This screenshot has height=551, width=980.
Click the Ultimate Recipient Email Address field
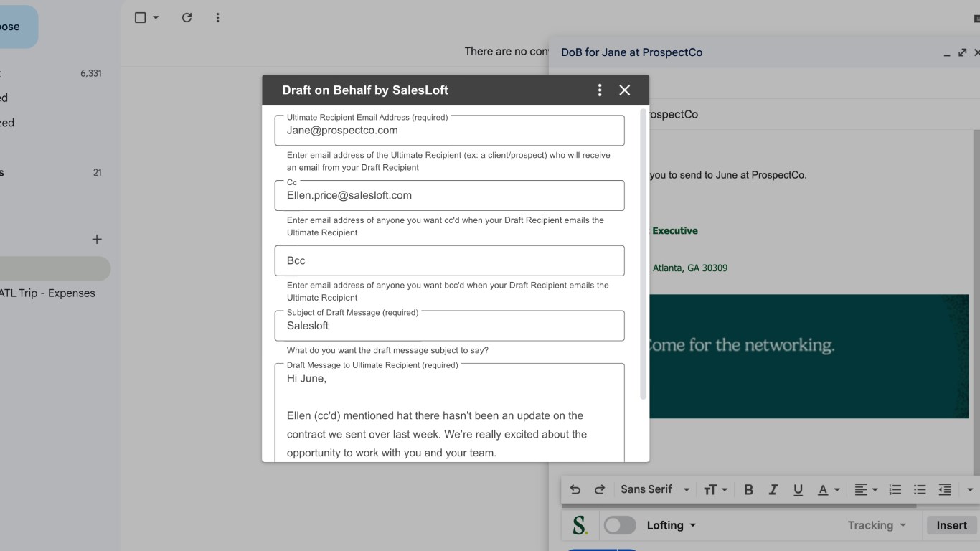449,131
